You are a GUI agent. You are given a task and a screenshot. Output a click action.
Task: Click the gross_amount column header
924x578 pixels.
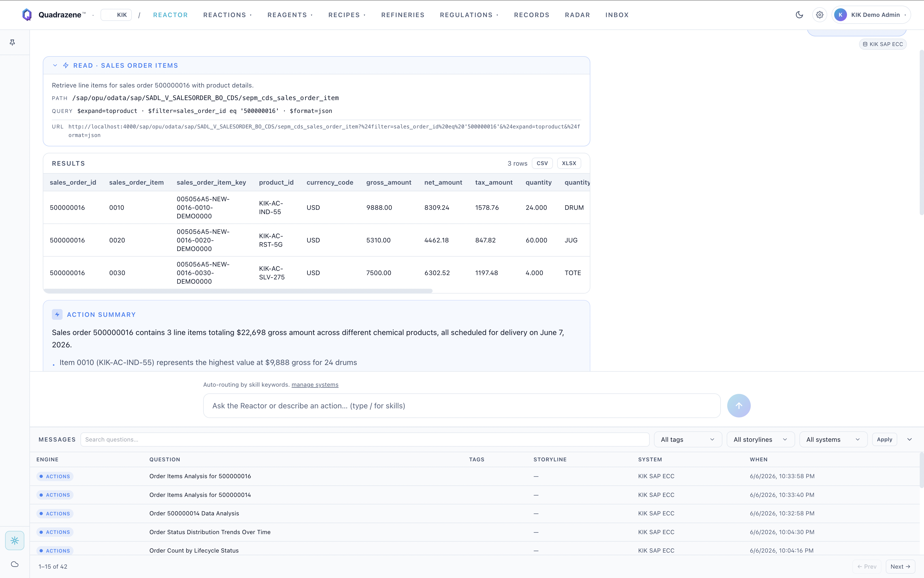[x=389, y=182]
